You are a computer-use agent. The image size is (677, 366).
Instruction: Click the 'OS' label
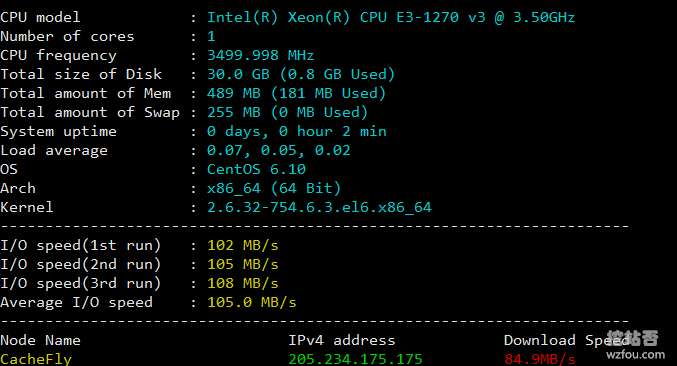tap(9, 169)
